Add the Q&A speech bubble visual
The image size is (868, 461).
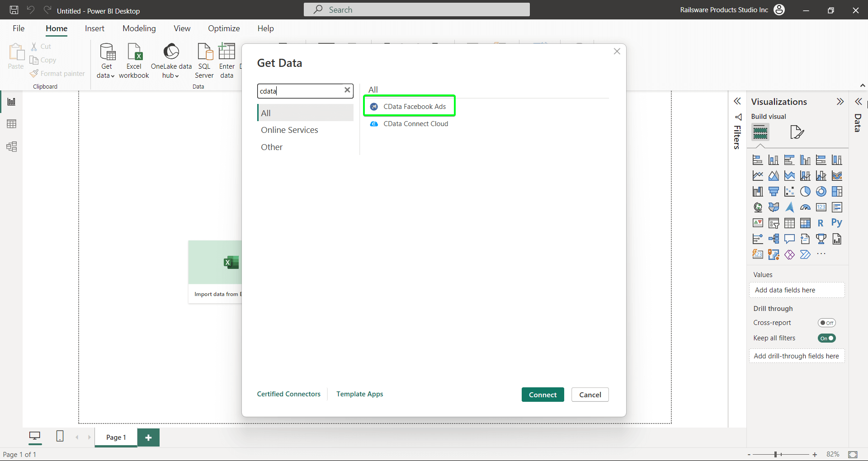pos(789,239)
